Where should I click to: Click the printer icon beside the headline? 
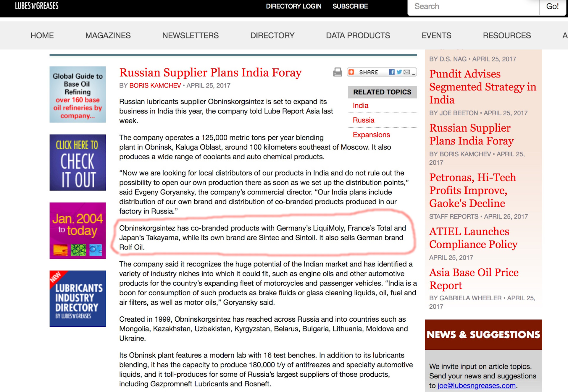pyautogui.click(x=338, y=72)
